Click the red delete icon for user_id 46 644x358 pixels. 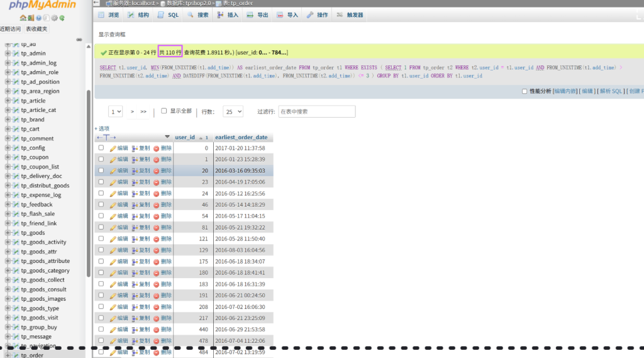pyautogui.click(x=157, y=204)
